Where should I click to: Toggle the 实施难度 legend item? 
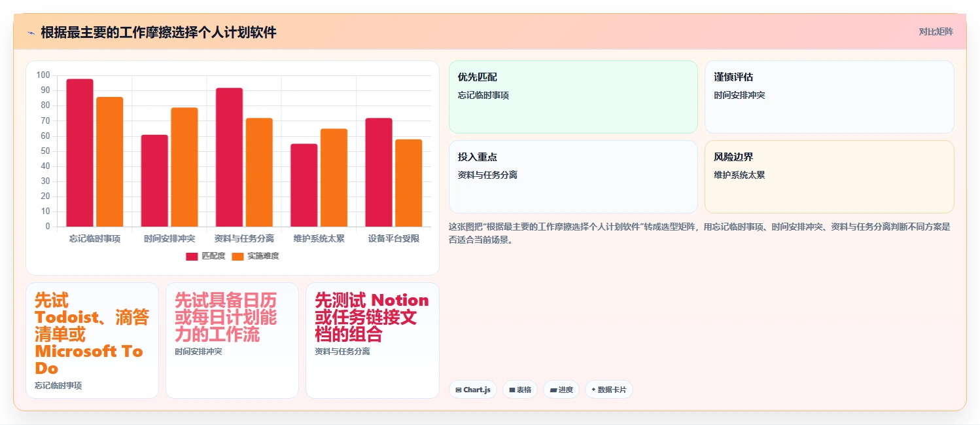coord(256,256)
